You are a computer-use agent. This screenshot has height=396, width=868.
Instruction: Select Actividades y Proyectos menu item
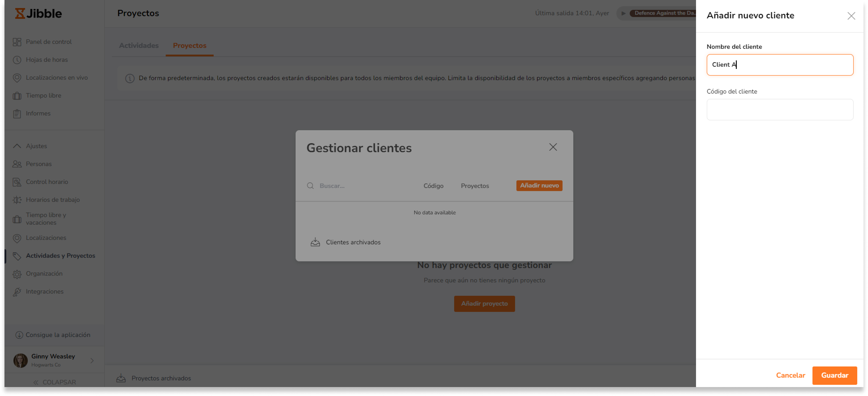[60, 255]
